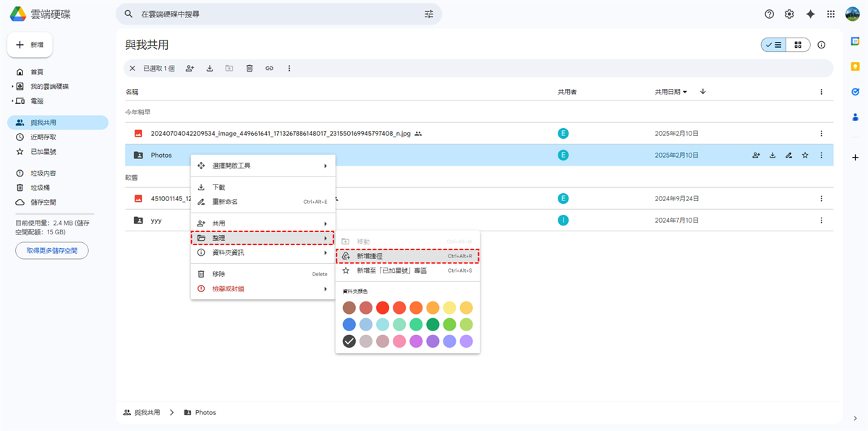Click 取得更多儲存空間 button
868x431 pixels.
[x=52, y=250]
